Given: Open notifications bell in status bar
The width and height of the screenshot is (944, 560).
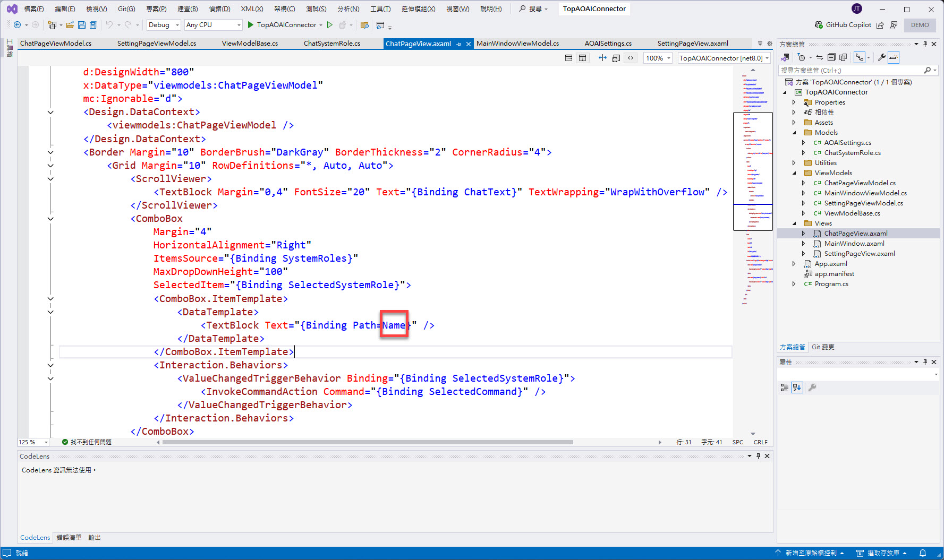Looking at the screenshot, I should (923, 553).
